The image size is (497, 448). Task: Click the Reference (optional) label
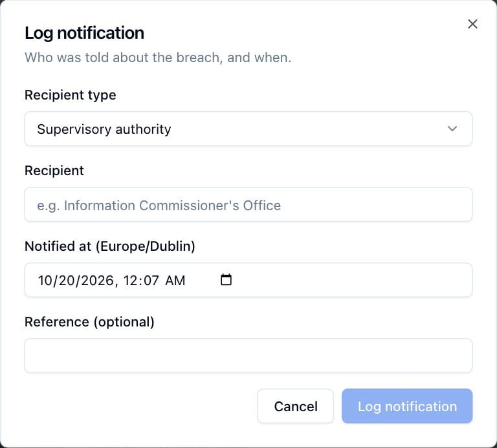point(89,322)
